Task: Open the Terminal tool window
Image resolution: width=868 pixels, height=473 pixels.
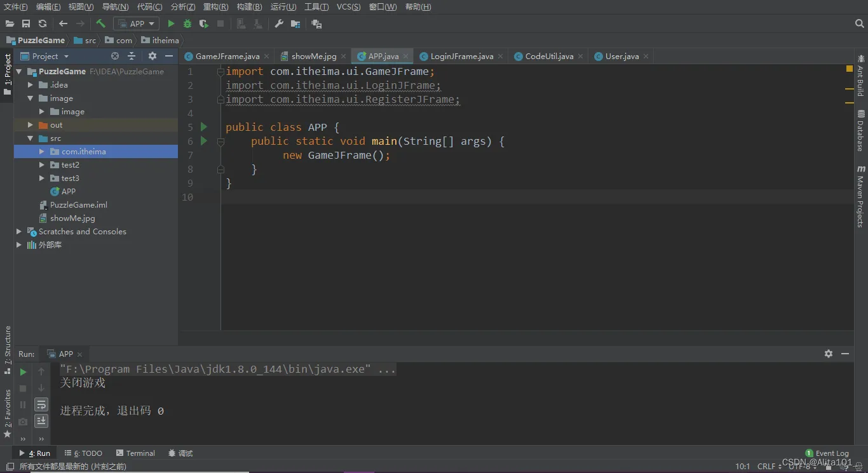Action: pyautogui.click(x=135, y=453)
